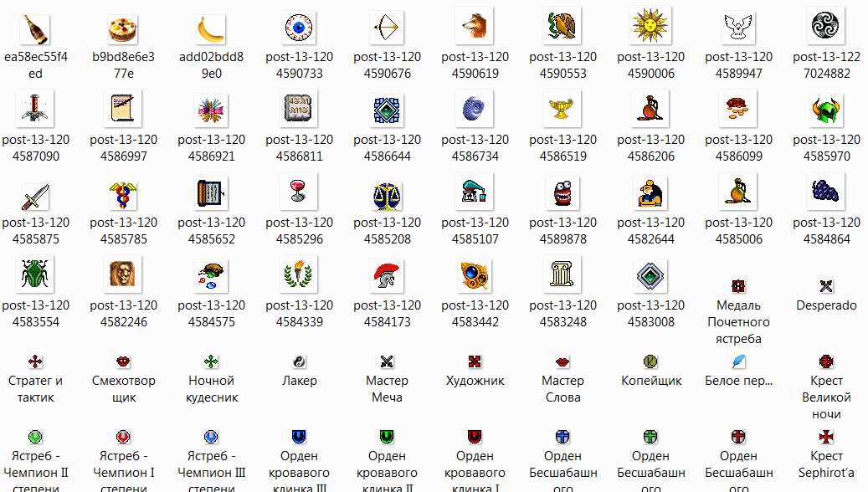Viewport: 868px width, 492px height.
Task: Select the champagne bottle file ea58ec55f4ed
Action: coord(35,30)
